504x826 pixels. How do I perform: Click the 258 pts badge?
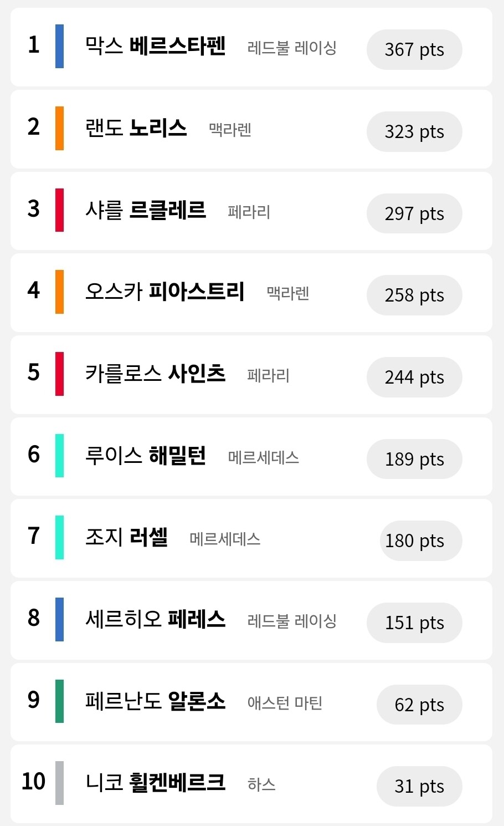point(414,295)
